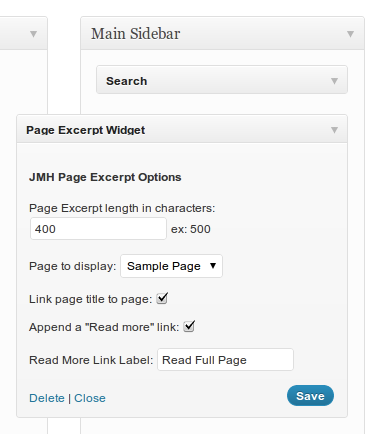
Task: Close the widget options via Close link
Action: click(x=90, y=398)
